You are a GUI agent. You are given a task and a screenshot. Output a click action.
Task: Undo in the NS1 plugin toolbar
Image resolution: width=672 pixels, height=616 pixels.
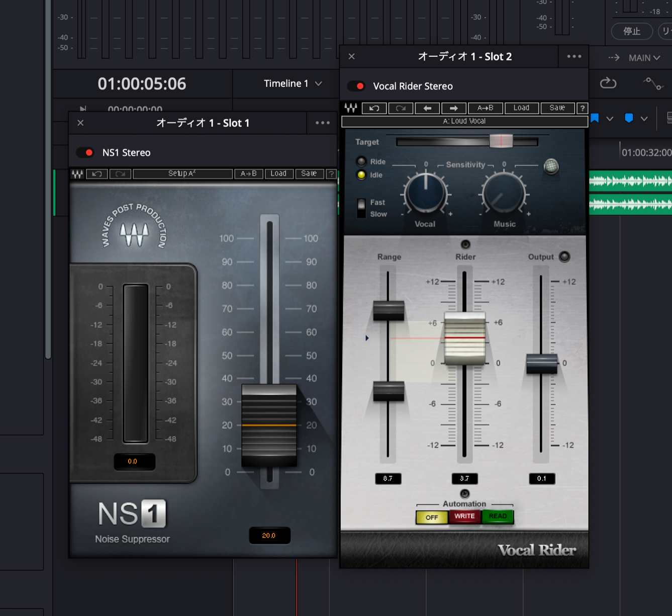point(97,174)
